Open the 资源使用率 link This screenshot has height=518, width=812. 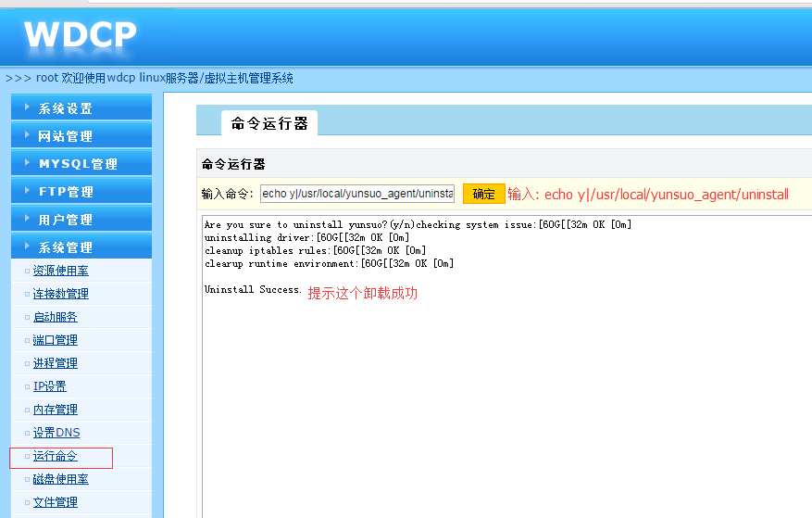tap(60, 271)
